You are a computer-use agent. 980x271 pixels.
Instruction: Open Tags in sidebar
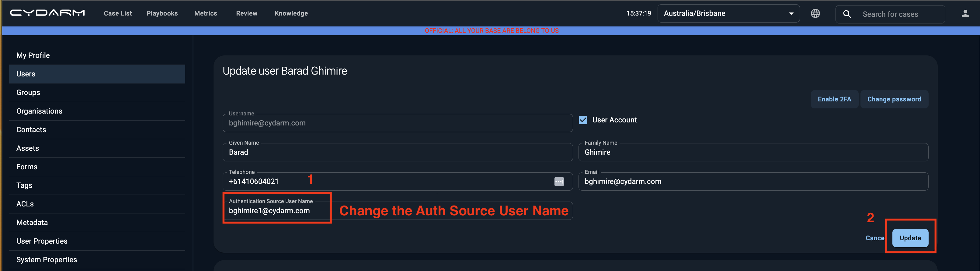(x=97, y=185)
